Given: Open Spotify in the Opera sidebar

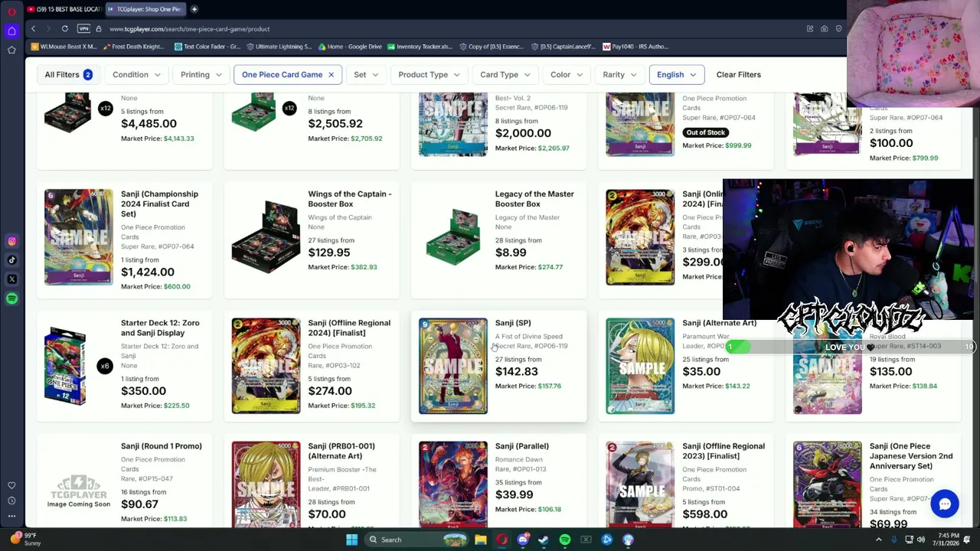Looking at the screenshot, I should tap(11, 298).
